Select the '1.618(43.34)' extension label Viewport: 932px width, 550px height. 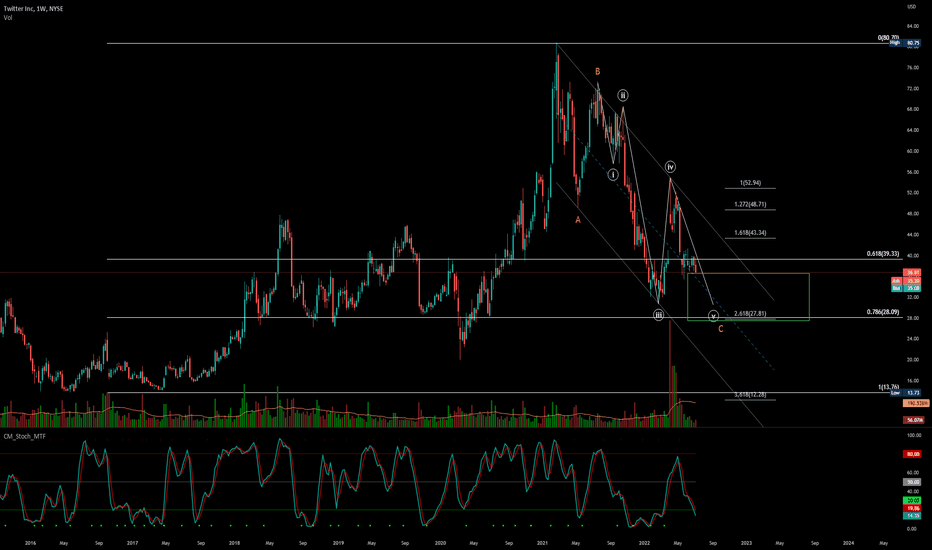coord(750,233)
